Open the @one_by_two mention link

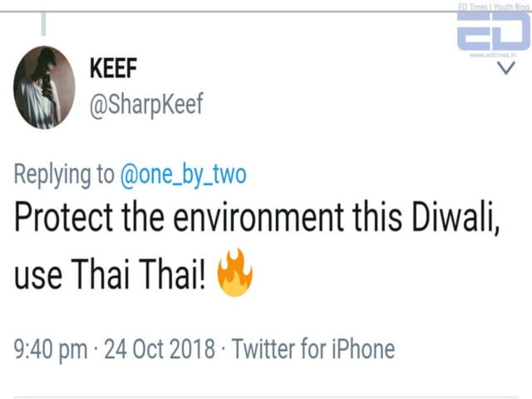coord(184,175)
